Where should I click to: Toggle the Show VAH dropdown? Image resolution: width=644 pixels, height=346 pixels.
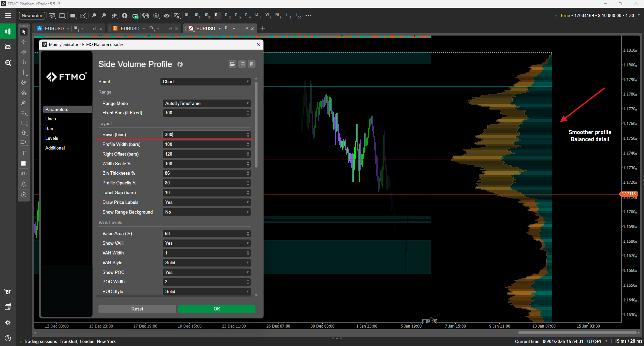206,243
